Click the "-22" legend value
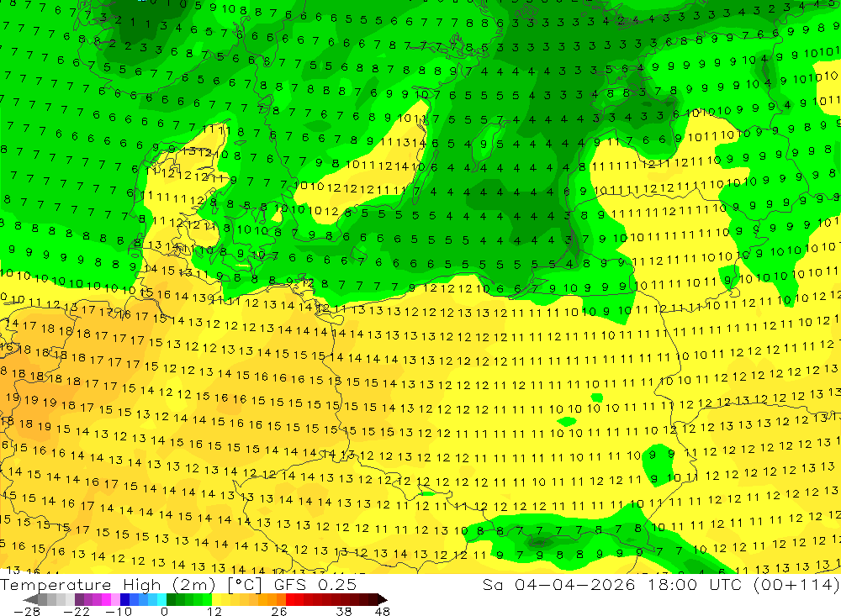The height and width of the screenshot is (616, 841). (77, 611)
